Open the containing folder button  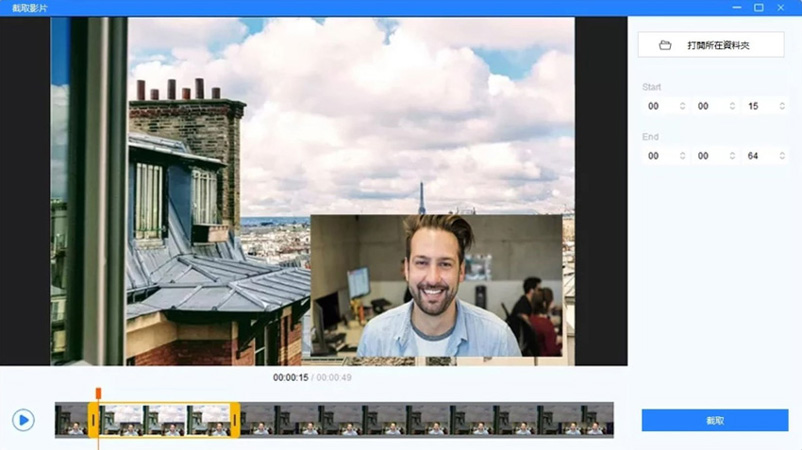pos(710,45)
